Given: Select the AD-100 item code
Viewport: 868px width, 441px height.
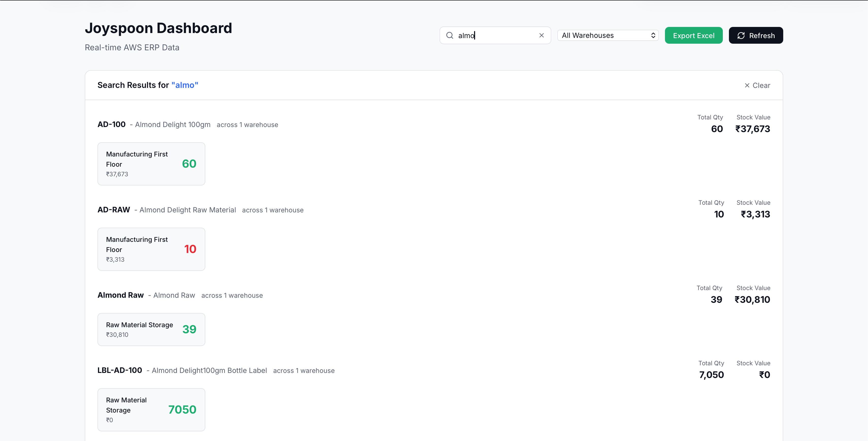Looking at the screenshot, I should (111, 124).
